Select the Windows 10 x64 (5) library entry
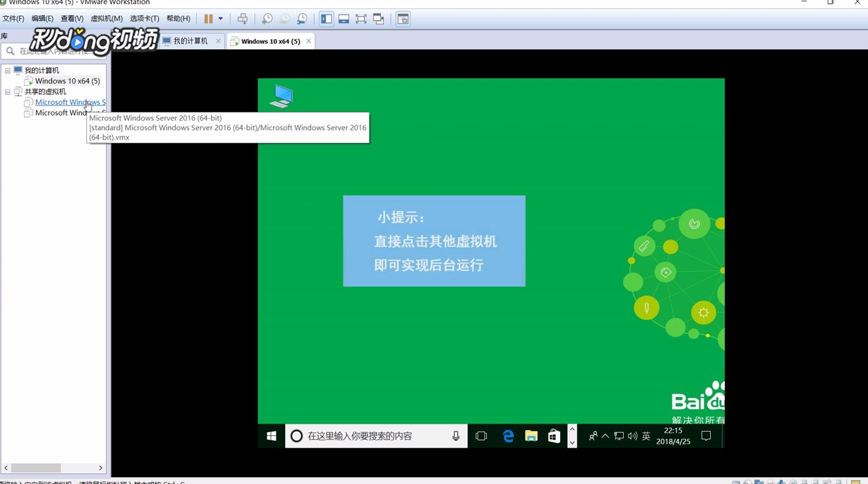868x484 pixels. pos(67,81)
